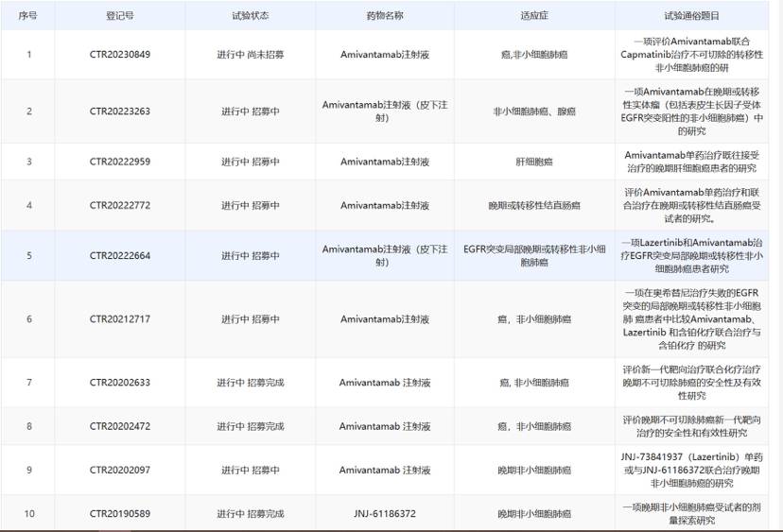Sort by the 试验状态 column header

[250, 16]
